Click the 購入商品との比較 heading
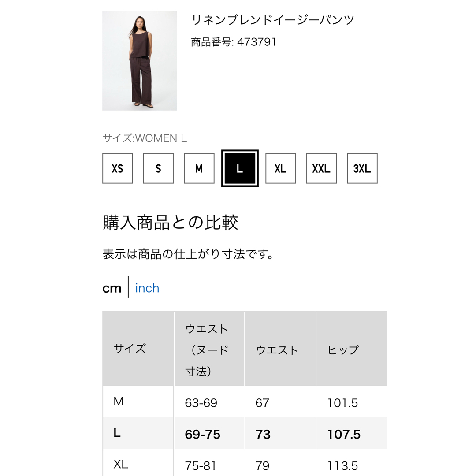476x476 pixels. click(170, 222)
